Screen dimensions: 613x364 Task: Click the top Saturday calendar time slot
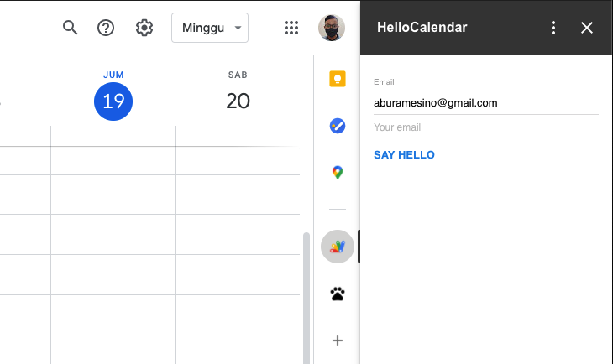click(x=238, y=161)
